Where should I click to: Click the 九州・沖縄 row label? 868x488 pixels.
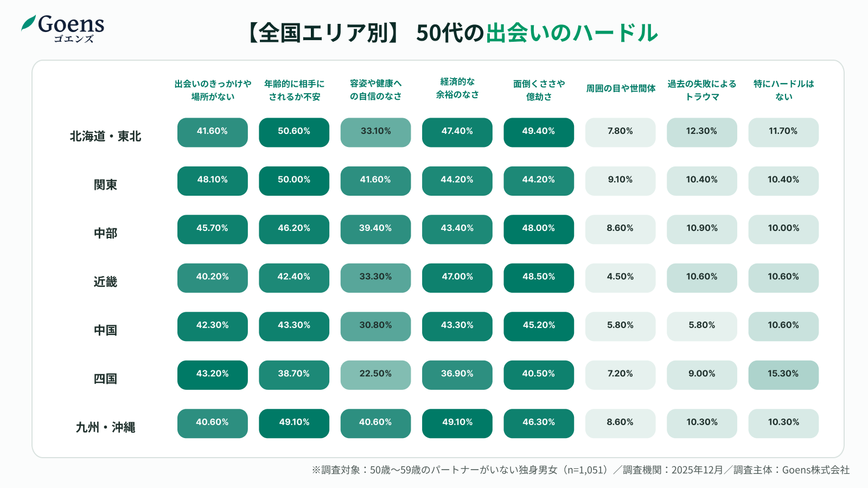[105, 427]
